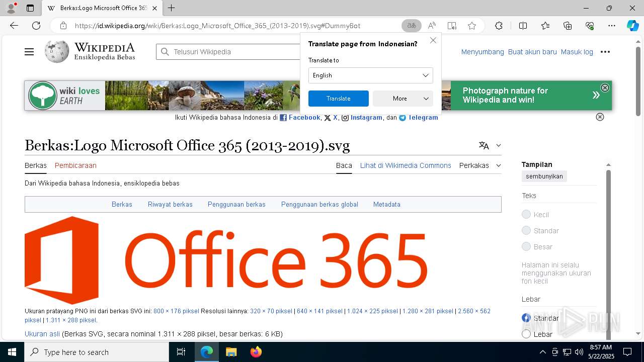Dismiss the Wiki Loves Earth banner
This screenshot has height=362, width=644.
click(x=605, y=87)
